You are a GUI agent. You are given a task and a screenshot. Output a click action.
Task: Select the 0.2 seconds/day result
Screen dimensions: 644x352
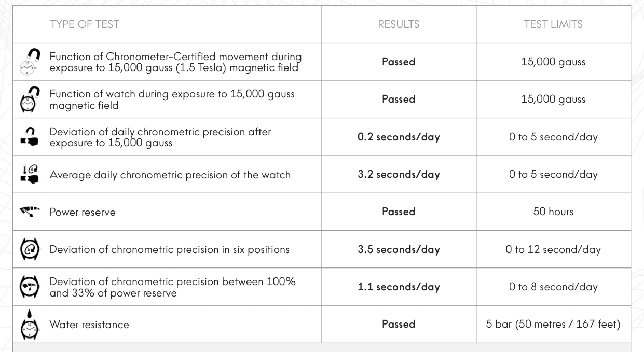click(x=399, y=137)
